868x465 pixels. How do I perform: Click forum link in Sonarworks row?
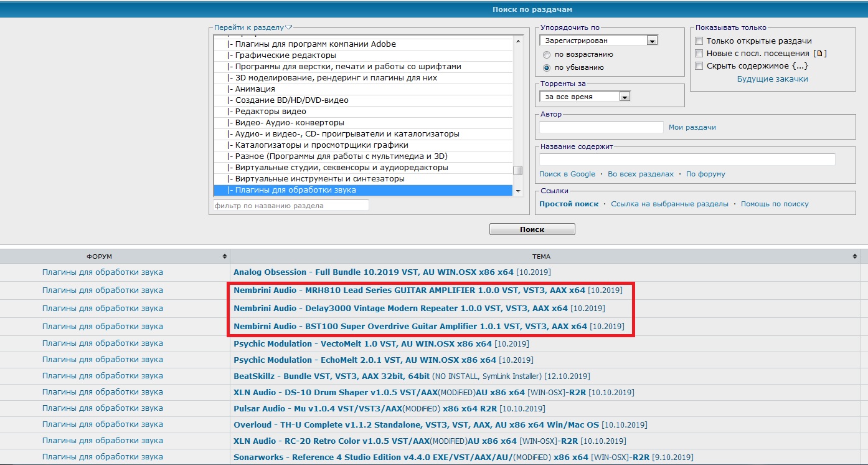click(103, 458)
